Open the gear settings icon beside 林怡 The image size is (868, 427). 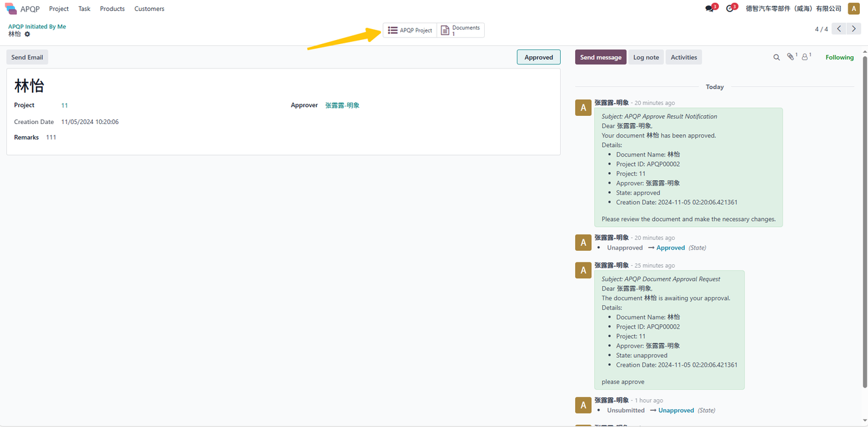[28, 34]
